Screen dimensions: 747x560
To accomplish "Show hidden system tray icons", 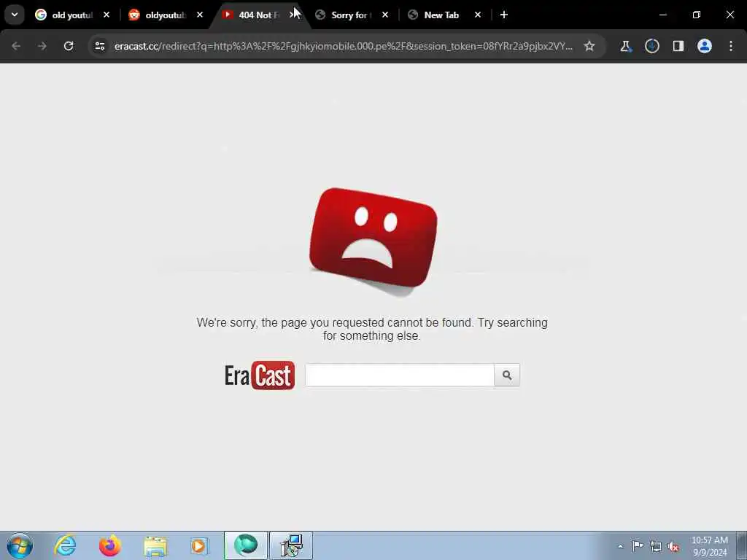I will click(620, 547).
